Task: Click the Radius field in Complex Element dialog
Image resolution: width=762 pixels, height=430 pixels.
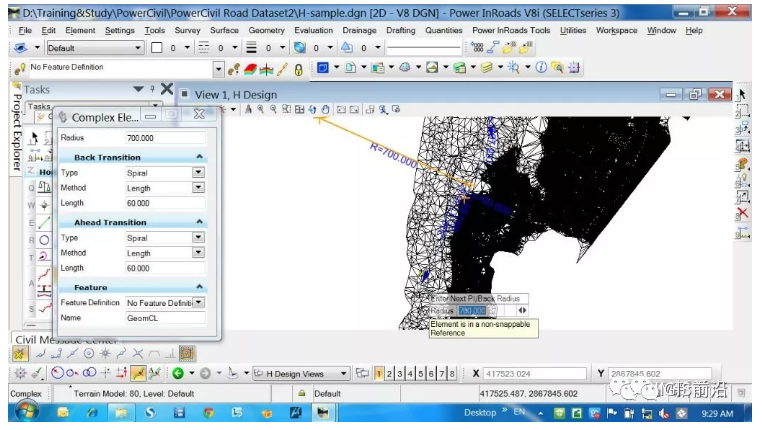Action: [x=165, y=138]
